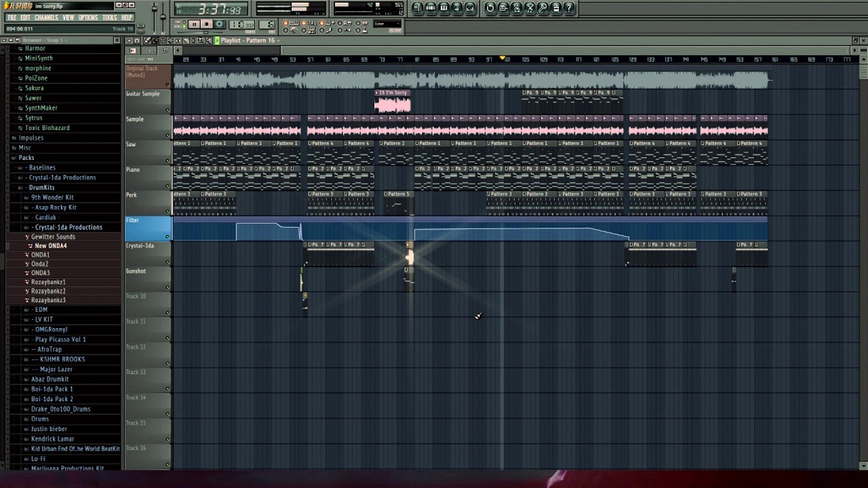Expand the Baselines folder in Browser
868x488 pixels.
pyautogui.click(x=42, y=167)
